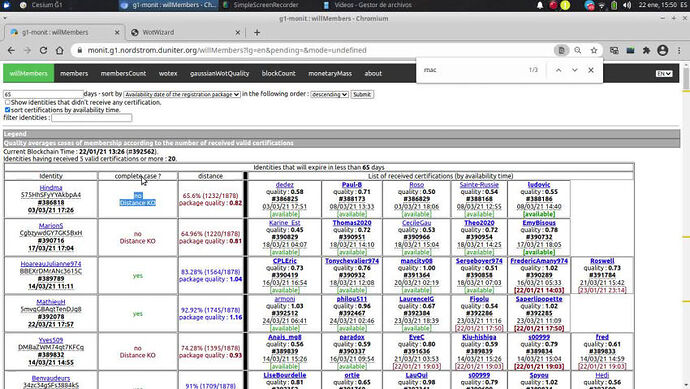
Task: Open the descending order dropdown
Action: [x=330, y=95]
